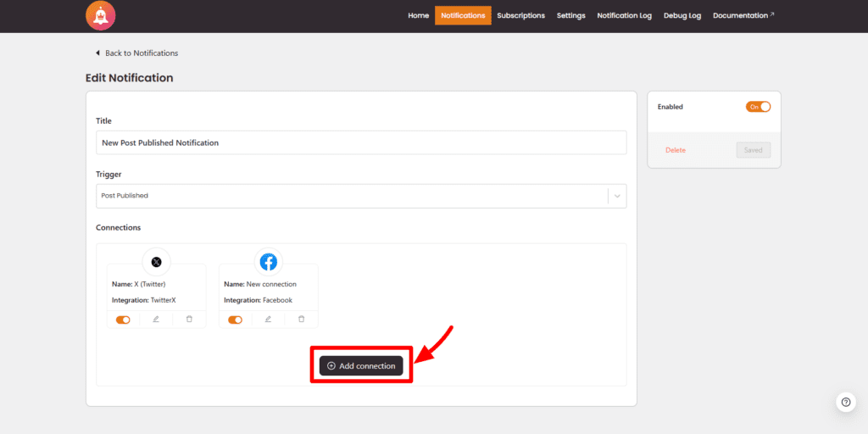Open the help question mark icon
Viewport: 868px width, 434px height.
846,403
